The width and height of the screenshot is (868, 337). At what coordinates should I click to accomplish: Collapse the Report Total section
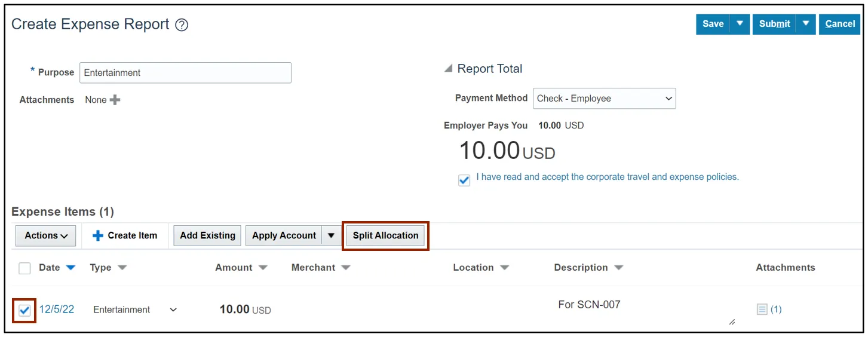click(x=448, y=69)
